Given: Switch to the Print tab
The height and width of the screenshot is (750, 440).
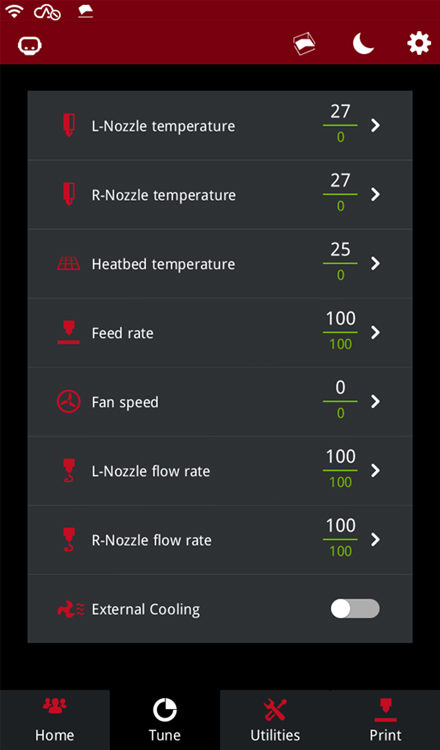Looking at the screenshot, I should 385,720.
